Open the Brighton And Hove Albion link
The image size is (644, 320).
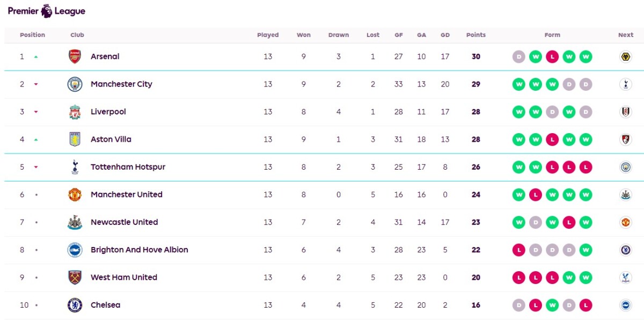pos(140,250)
